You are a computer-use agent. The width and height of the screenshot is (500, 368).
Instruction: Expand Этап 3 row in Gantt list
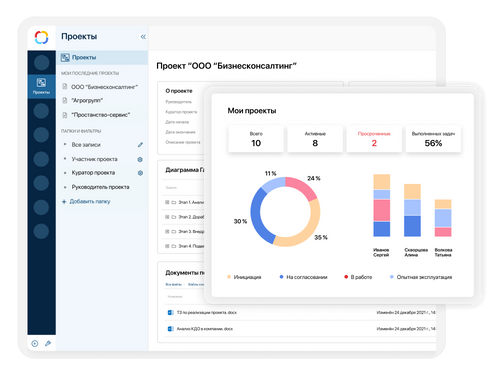(167, 231)
